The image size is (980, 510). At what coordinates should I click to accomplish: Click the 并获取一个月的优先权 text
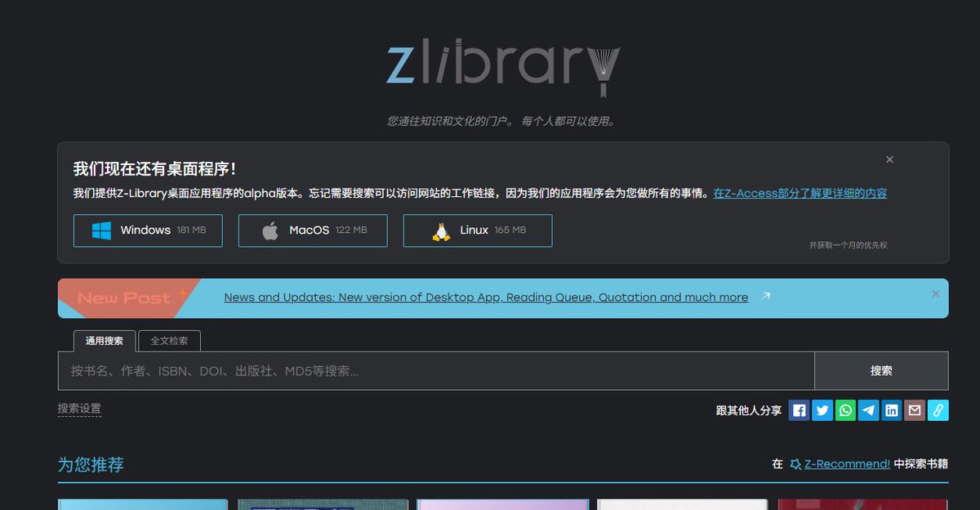848,245
